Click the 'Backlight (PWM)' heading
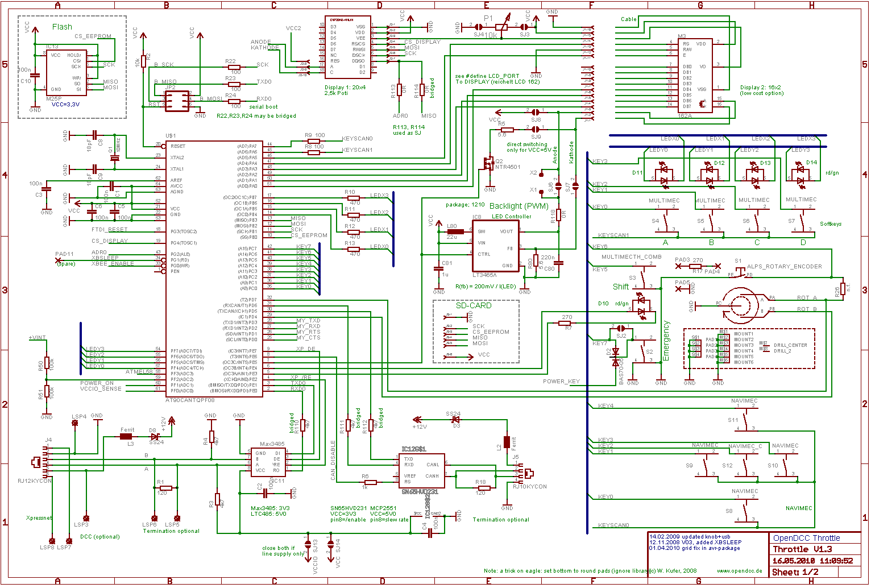The height and width of the screenshot is (588, 871). pyautogui.click(x=520, y=206)
